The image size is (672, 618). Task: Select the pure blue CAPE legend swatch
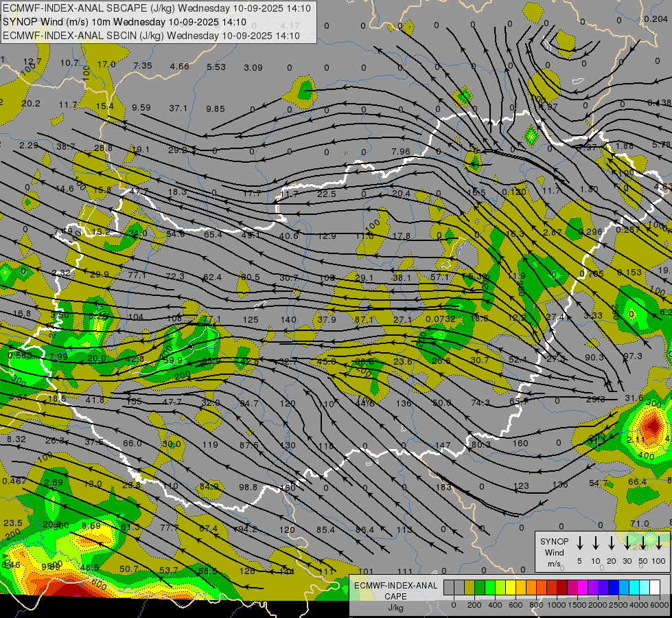(x=613, y=588)
